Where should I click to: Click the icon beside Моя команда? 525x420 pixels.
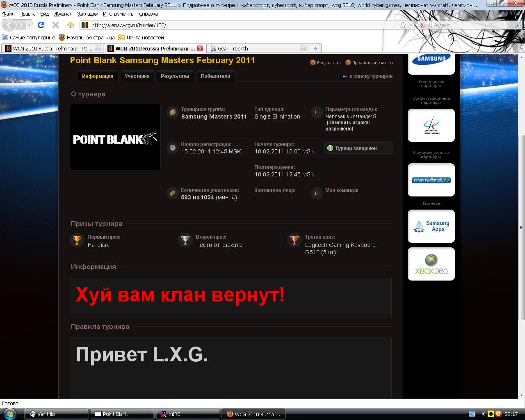point(317,193)
